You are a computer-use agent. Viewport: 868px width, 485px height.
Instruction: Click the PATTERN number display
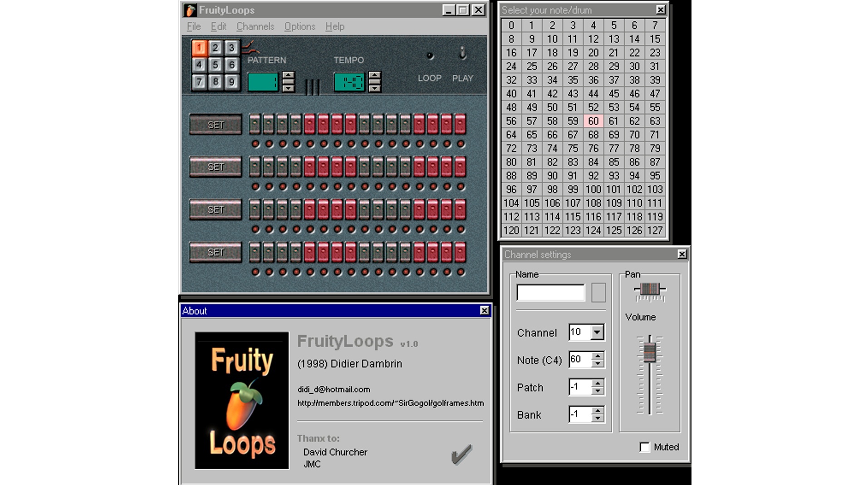(263, 82)
